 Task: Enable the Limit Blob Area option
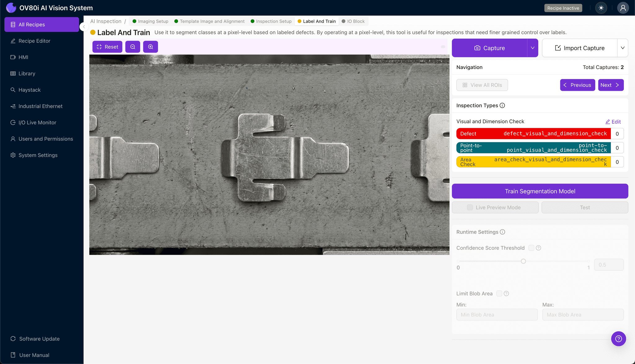499,293
